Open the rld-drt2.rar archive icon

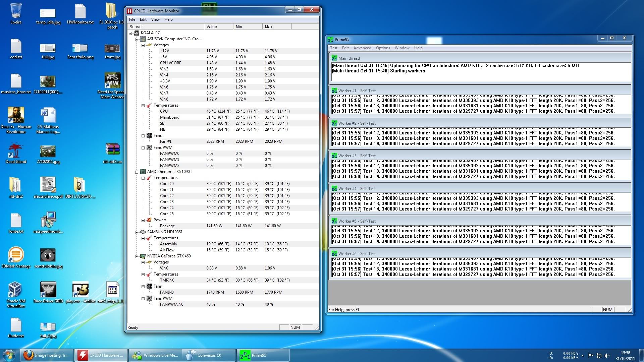click(112, 149)
